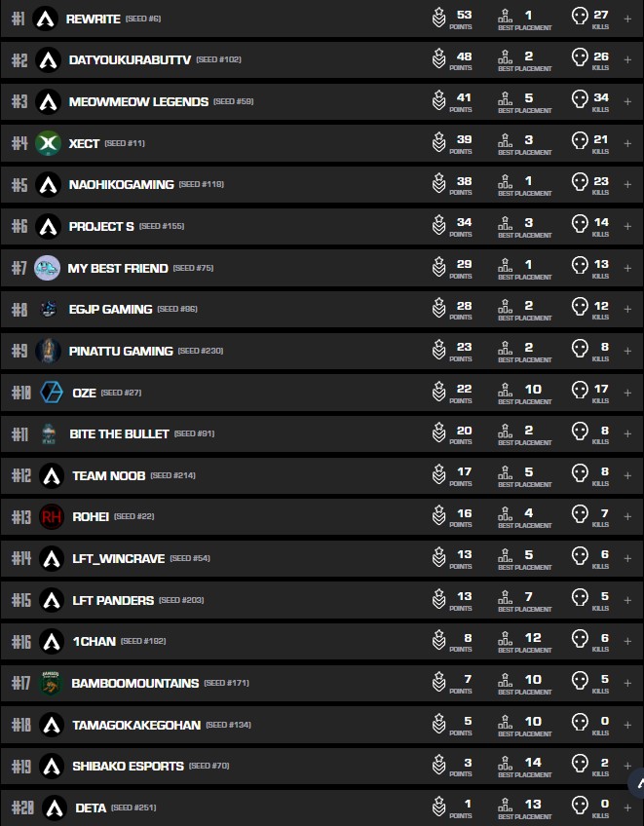644x826 pixels.
Task: Click the points laurel icon for DatYouKuraButTV
Action: click(x=439, y=59)
